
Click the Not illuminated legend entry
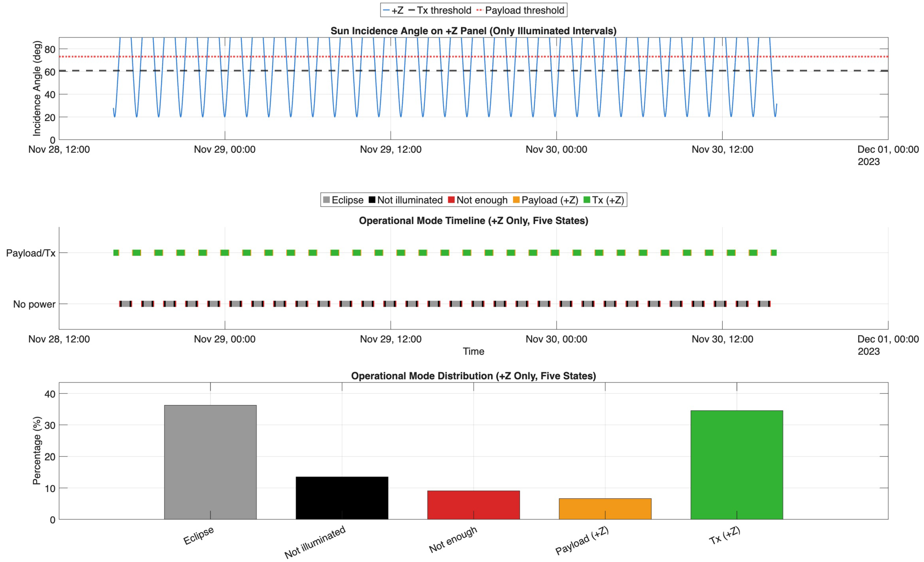click(x=406, y=200)
